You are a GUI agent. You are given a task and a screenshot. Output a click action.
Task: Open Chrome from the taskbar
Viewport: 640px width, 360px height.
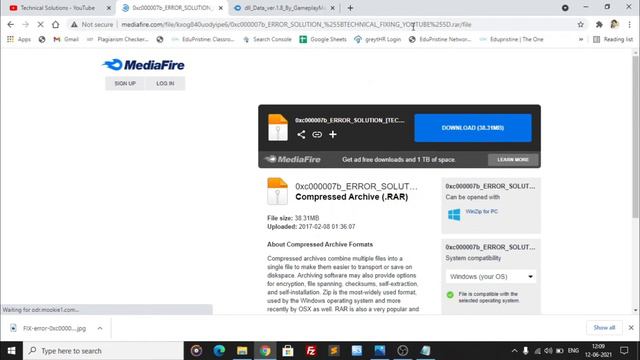click(265, 351)
